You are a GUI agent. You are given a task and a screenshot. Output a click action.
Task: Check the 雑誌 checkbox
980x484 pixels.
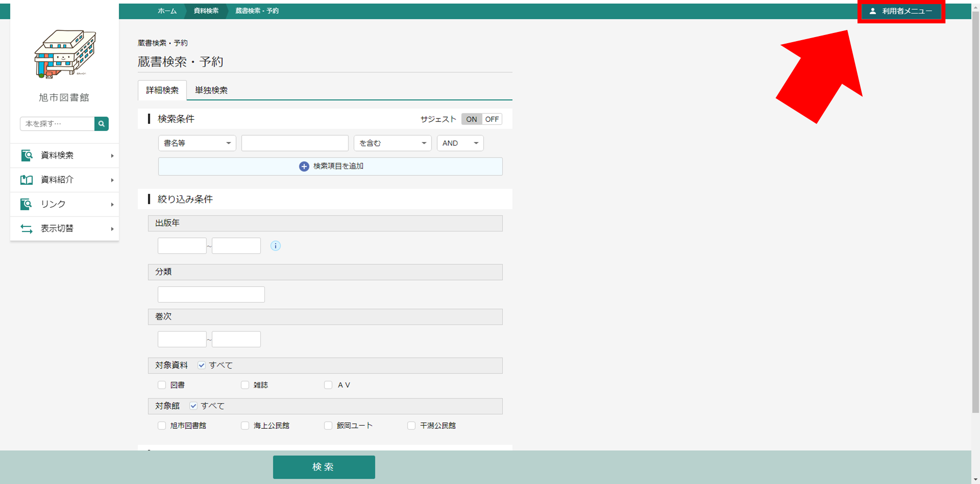coord(245,385)
